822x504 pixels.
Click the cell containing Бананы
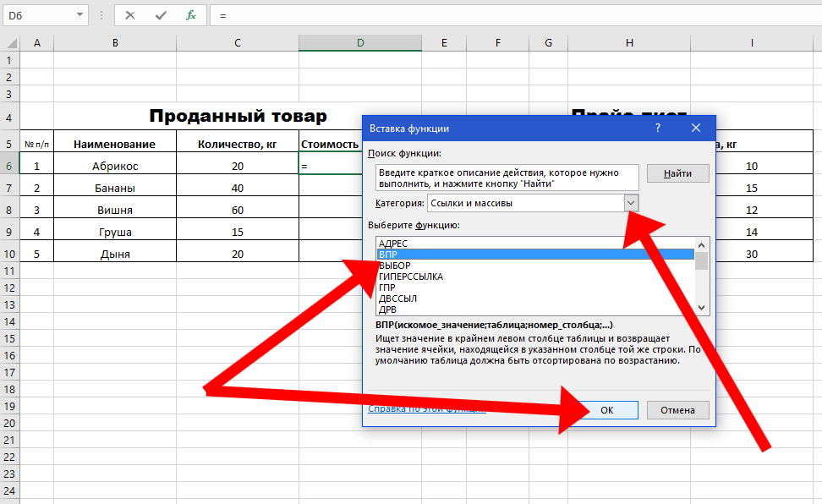(x=115, y=188)
